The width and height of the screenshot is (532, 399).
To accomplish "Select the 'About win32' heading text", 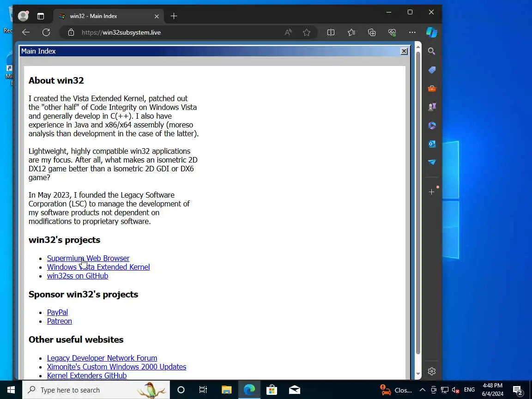I will pyautogui.click(x=56, y=80).
